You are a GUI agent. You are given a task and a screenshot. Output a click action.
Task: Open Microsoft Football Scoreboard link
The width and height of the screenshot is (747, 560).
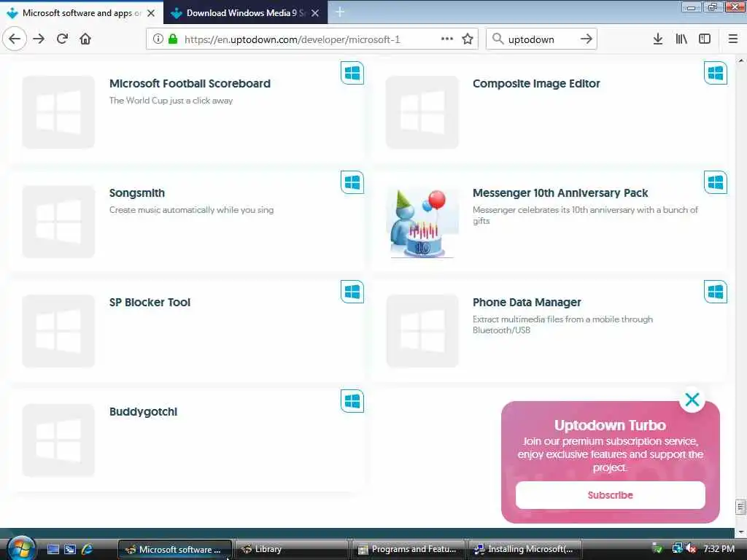190,83
